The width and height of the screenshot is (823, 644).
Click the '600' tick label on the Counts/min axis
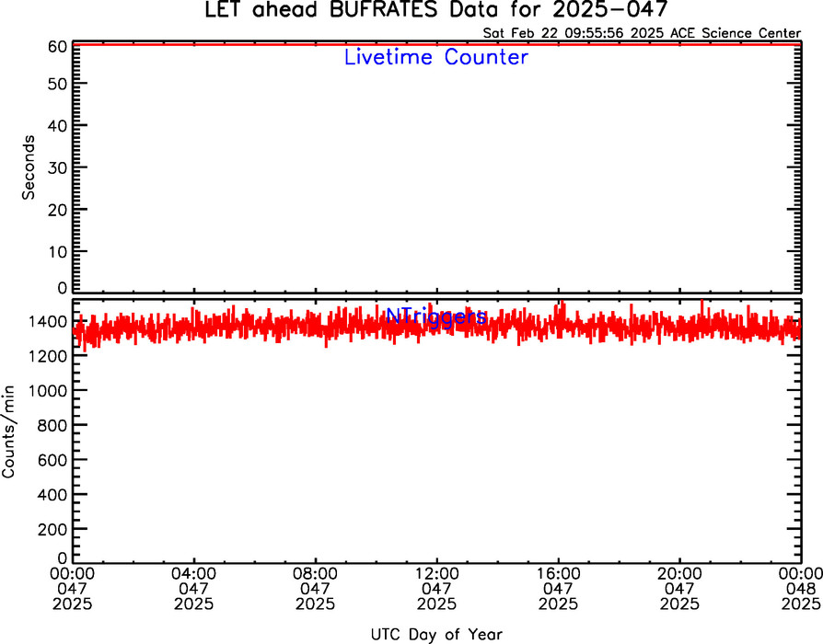(x=52, y=459)
